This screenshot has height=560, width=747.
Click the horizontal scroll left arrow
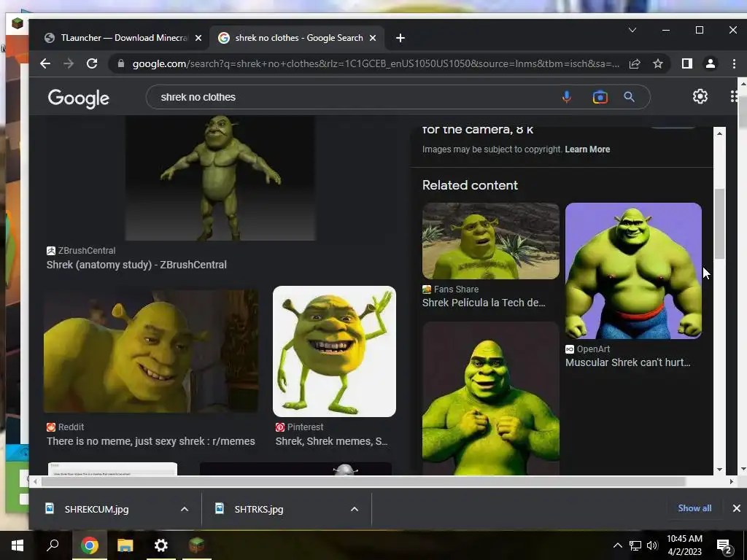click(x=35, y=481)
